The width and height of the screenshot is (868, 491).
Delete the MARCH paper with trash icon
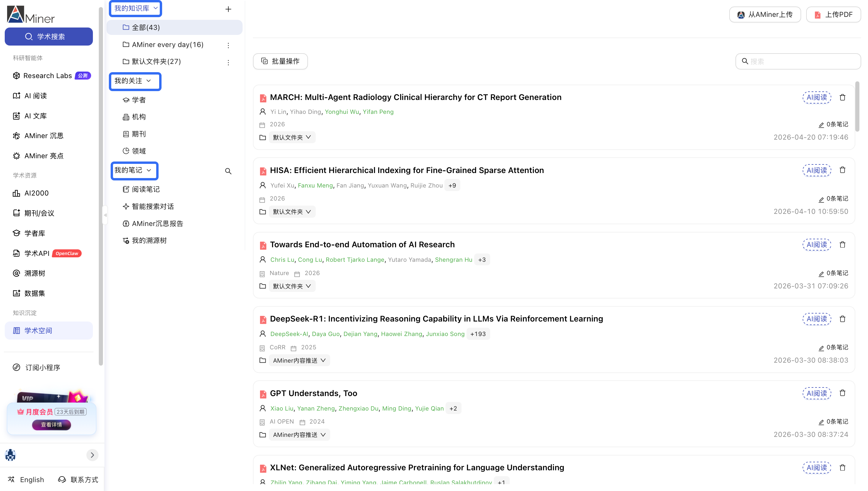pyautogui.click(x=842, y=97)
